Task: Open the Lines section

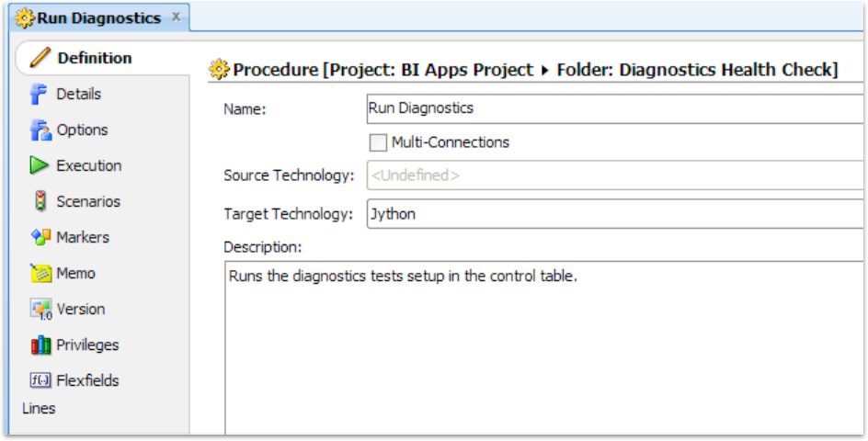Action: pyautogui.click(x=39, y=408)
